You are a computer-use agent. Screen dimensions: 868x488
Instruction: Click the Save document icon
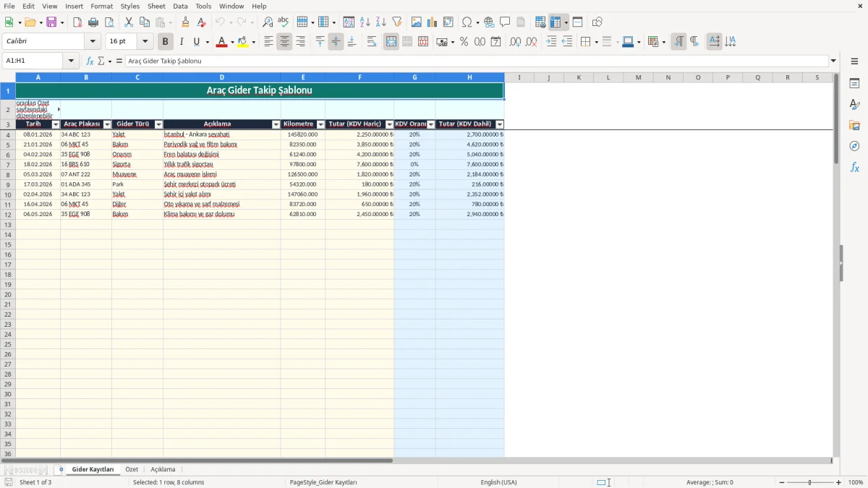click(51, 22)
